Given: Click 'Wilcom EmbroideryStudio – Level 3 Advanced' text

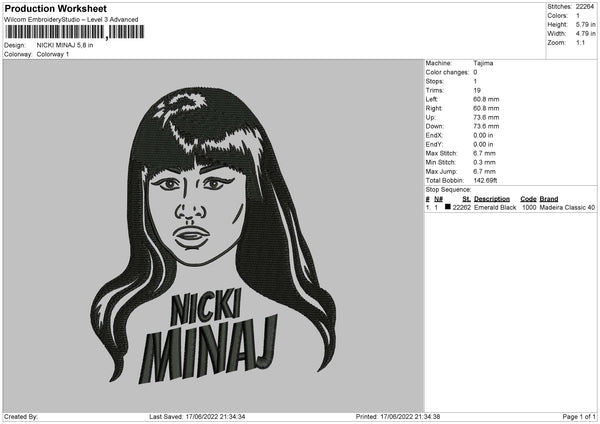Looking at the screenshot, I should click(x=71, y=20).
